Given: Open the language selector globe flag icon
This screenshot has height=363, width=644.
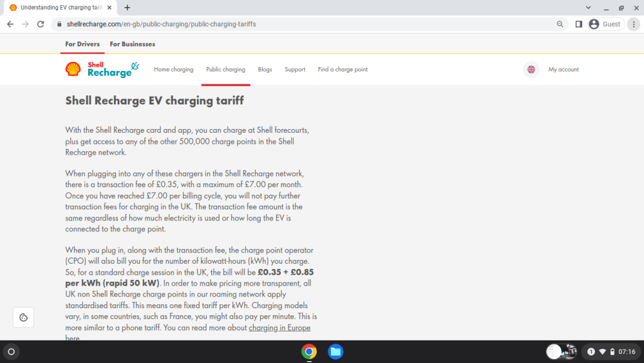Looking at the screenshot, I should click(x=531, y=70).
